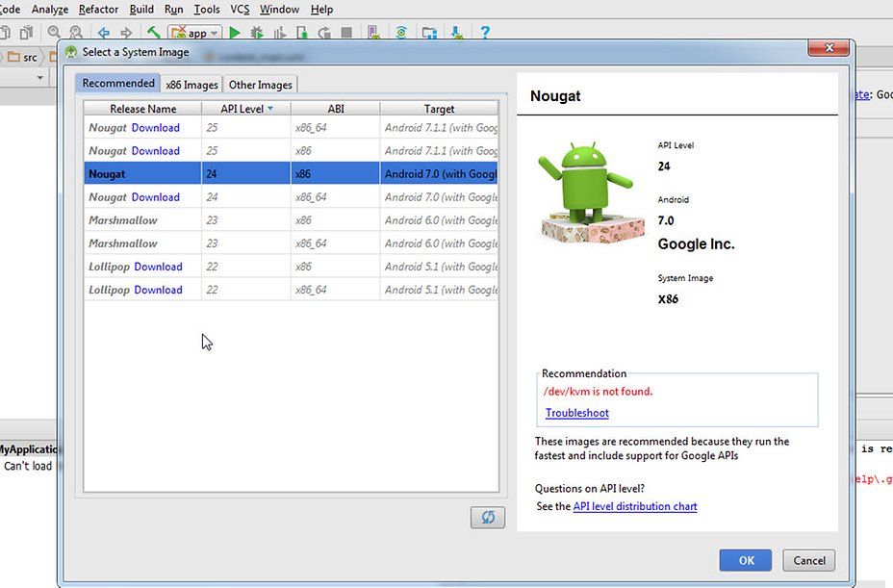Viewport: 893px width, 588px height.
Task: Sort by the ABI column header
Action: click(336, 108)
